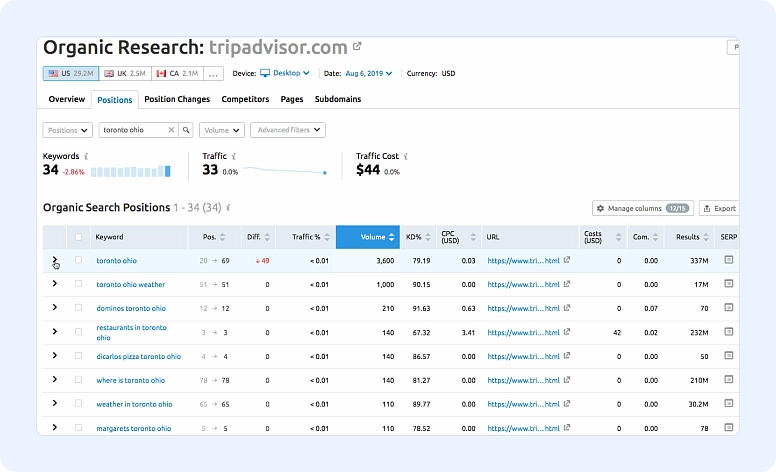
Task: Expand the toronto ohio row
Action: coord(54,260)
